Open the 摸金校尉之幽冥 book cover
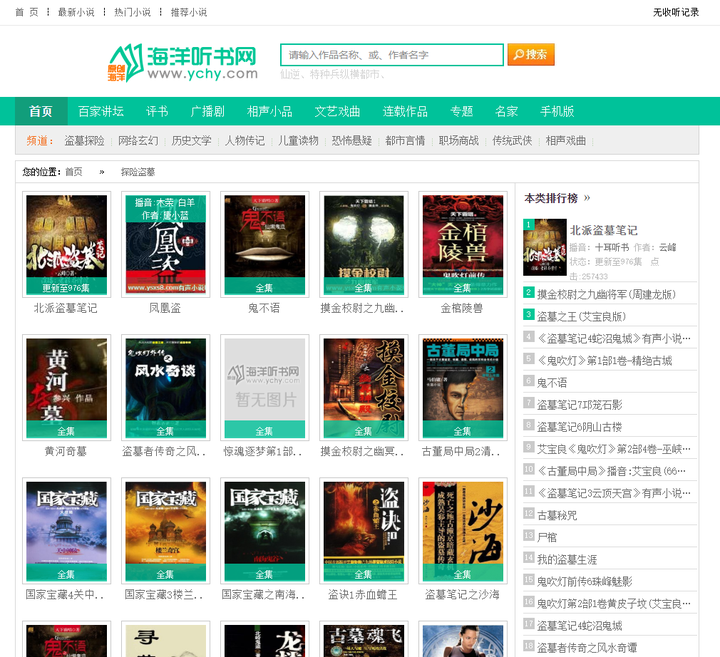The image size is (720, 657). click(x=364, y=388)
